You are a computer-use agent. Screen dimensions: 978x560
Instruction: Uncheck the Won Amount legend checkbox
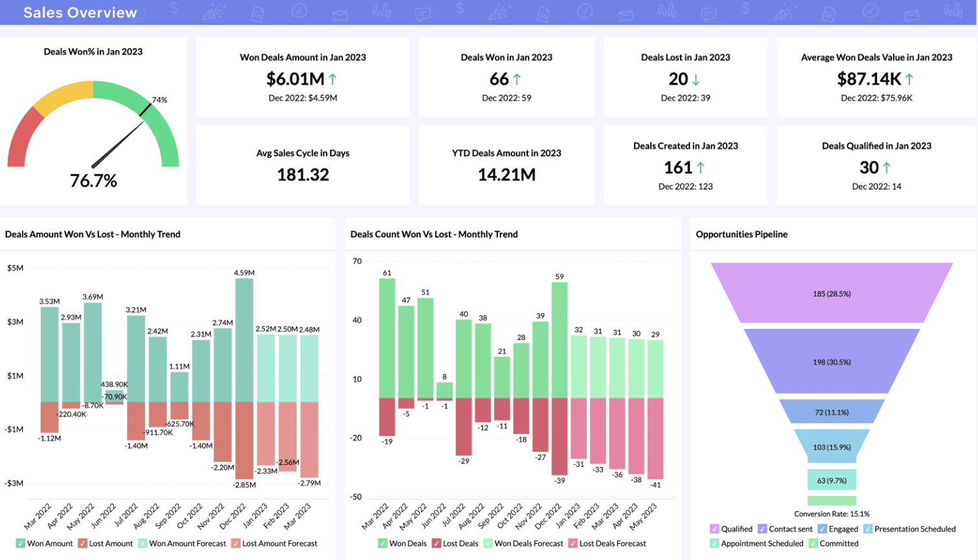pos(21,544)
